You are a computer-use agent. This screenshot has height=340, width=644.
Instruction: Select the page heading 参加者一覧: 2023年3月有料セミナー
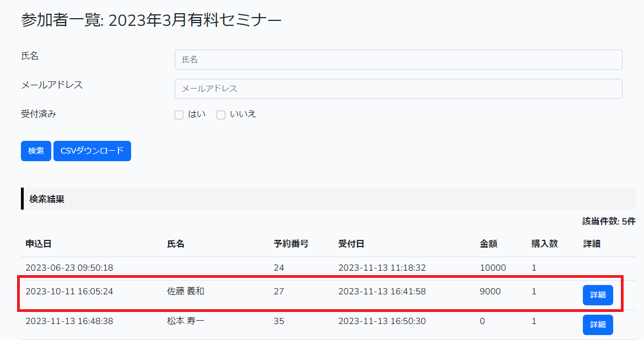coord(151,20)
